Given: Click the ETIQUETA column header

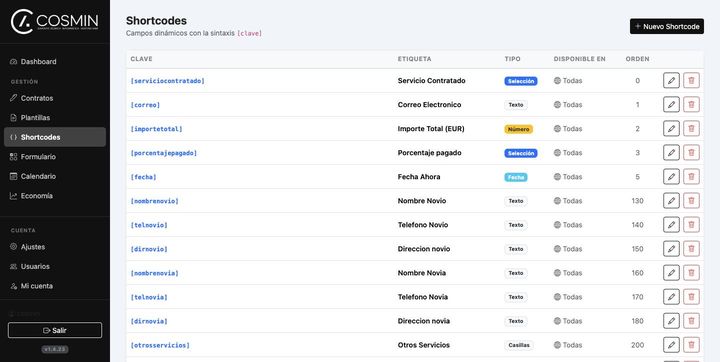Looking at the screenshot, I should click(x=414, y=59).
